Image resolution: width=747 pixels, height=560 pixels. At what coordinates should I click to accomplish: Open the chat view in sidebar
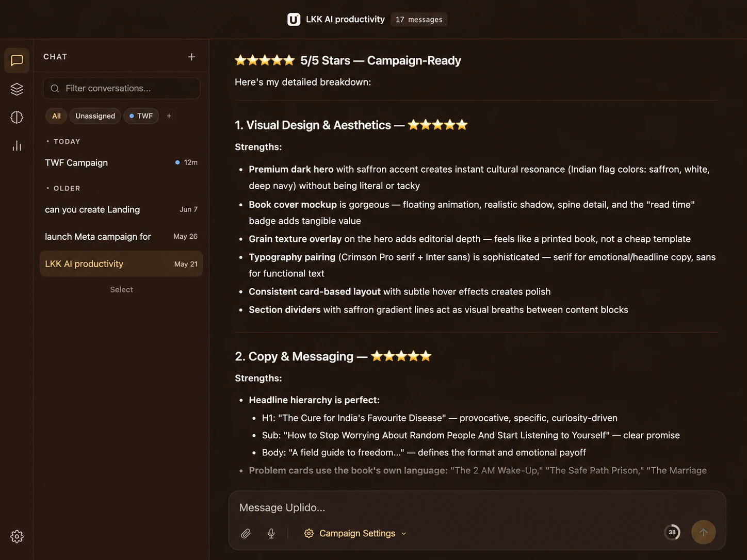coord(17,60)
